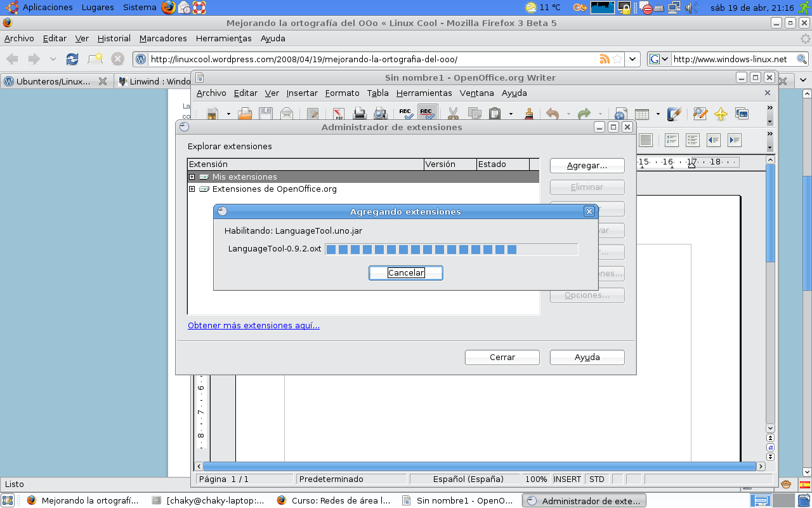
Task: Click Firefox reload button
Action: click(x=72, y=59)
